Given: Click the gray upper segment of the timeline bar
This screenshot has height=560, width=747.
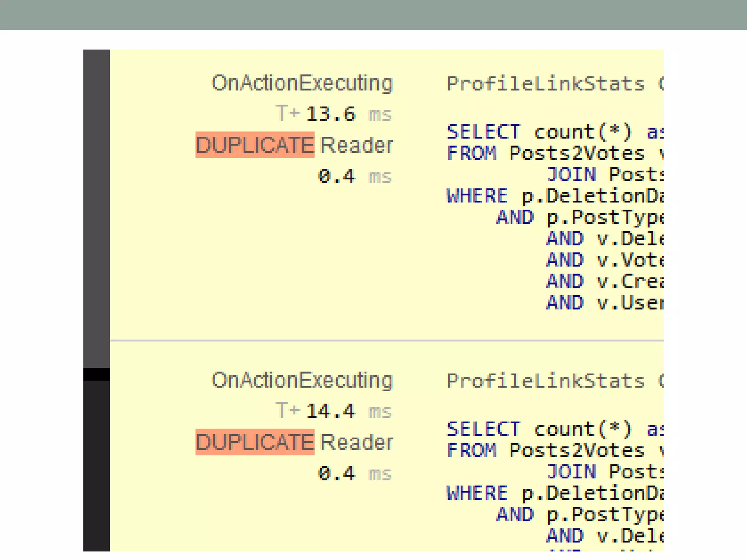Looking at the screenshot, I should (x=96, y=208).
